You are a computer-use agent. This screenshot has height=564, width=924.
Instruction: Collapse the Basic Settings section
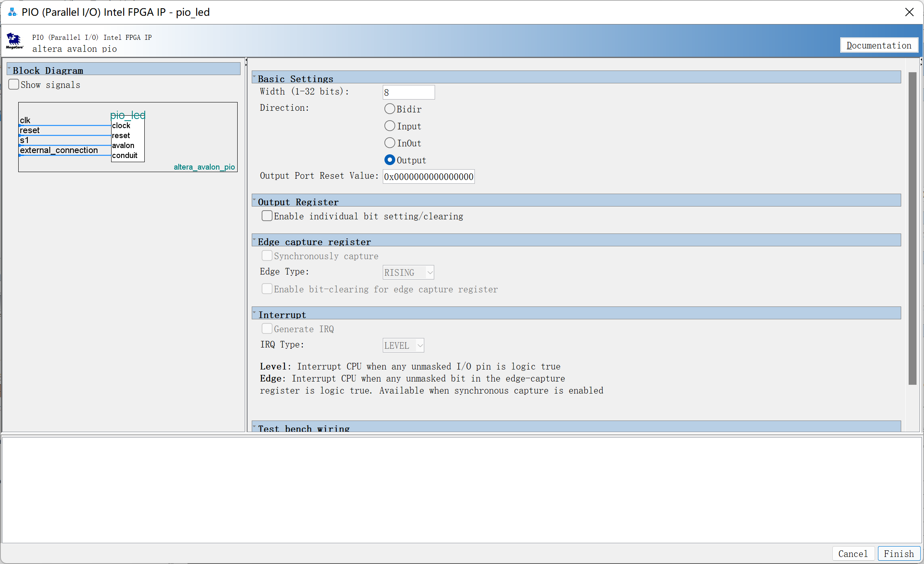click(x=254, y=77)
